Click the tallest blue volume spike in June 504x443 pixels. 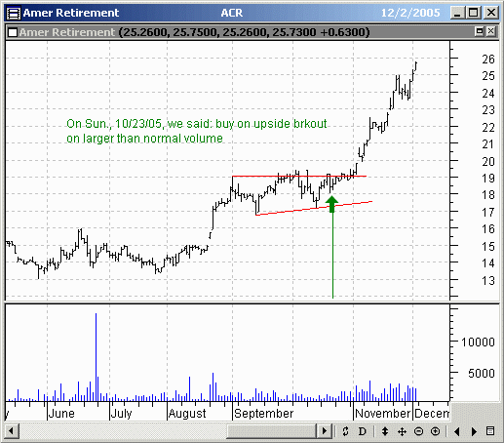tap(96, 357)
